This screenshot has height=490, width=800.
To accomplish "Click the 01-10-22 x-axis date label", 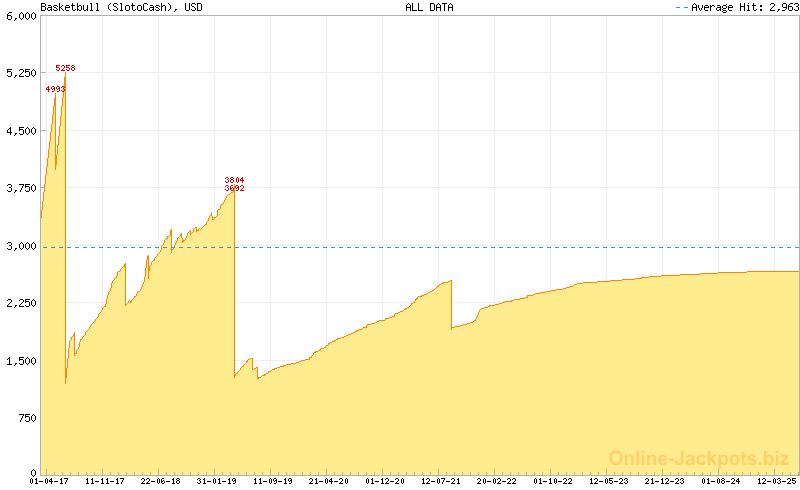I will coord(553,481).
